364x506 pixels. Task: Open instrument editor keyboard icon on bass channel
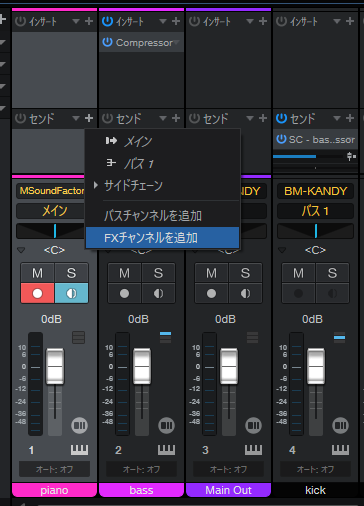click(x=166, y=450)
